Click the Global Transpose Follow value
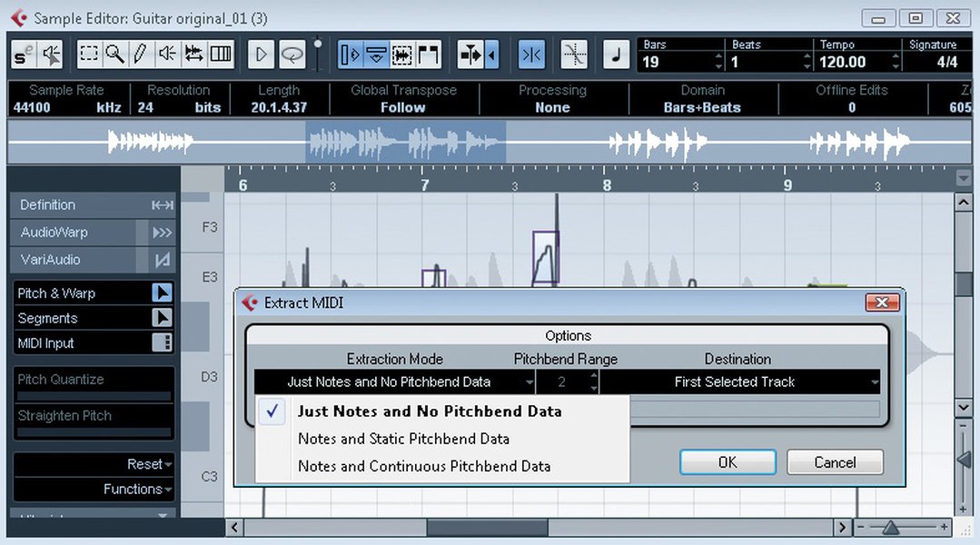 pos(403,107)
